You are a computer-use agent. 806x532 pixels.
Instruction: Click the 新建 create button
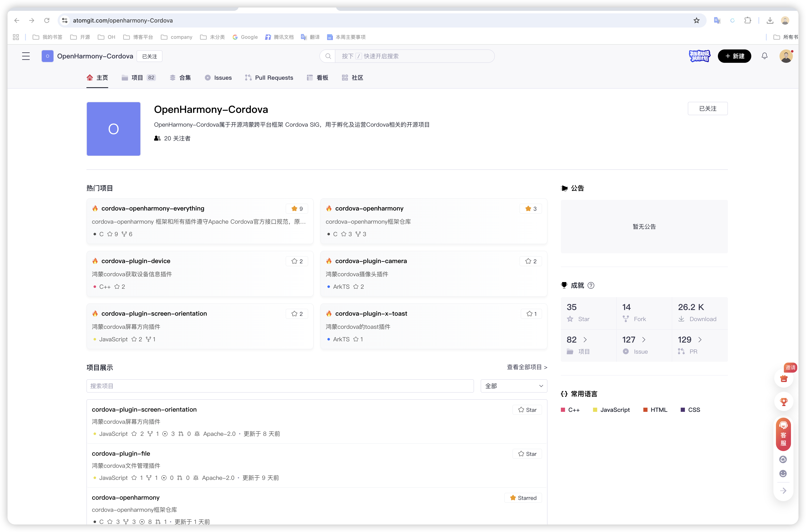pos(734,56)
